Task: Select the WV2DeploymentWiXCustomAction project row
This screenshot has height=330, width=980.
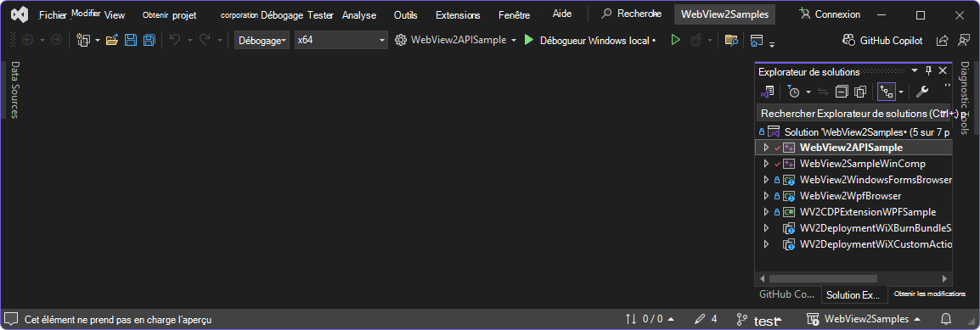Action: (x=853, y=244)
